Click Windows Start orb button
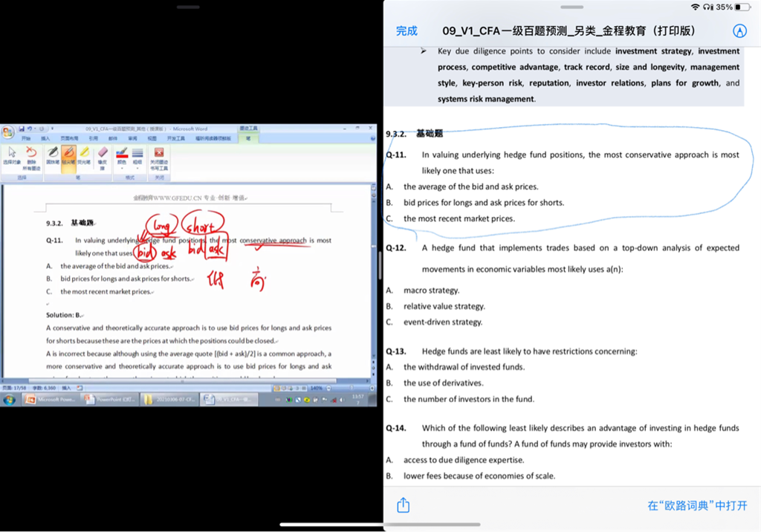The width and height of the screenshot is (761, 532). click(x=9, y=400)
